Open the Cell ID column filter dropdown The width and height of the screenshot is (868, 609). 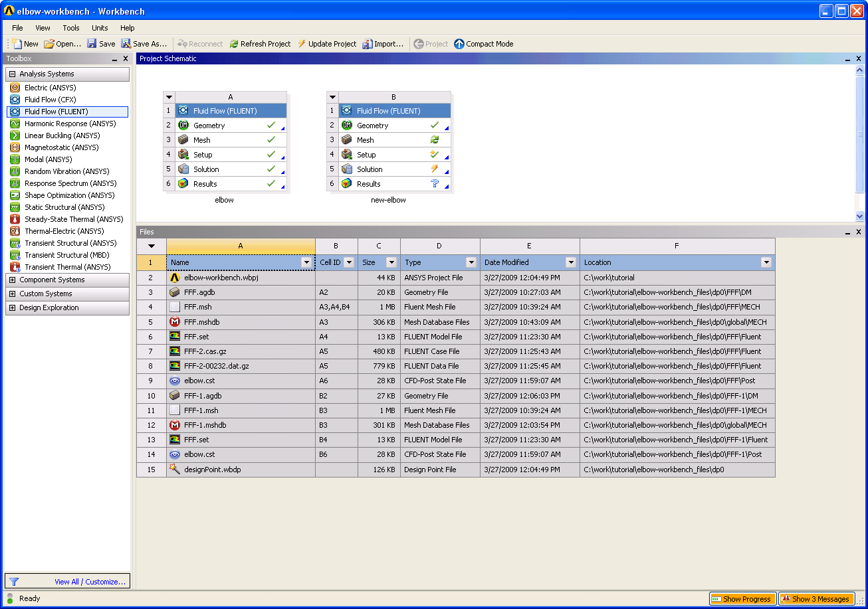click(x=349, y=262)
